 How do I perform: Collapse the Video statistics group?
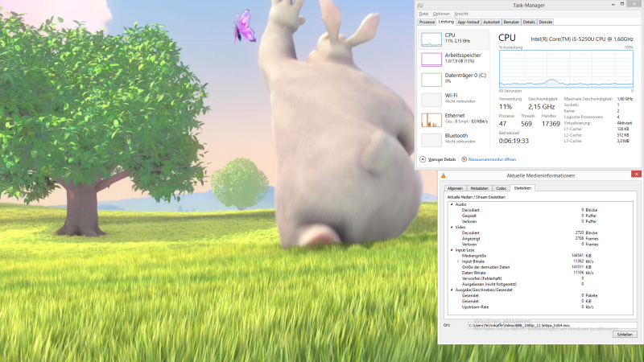click(x=452, y=227)
